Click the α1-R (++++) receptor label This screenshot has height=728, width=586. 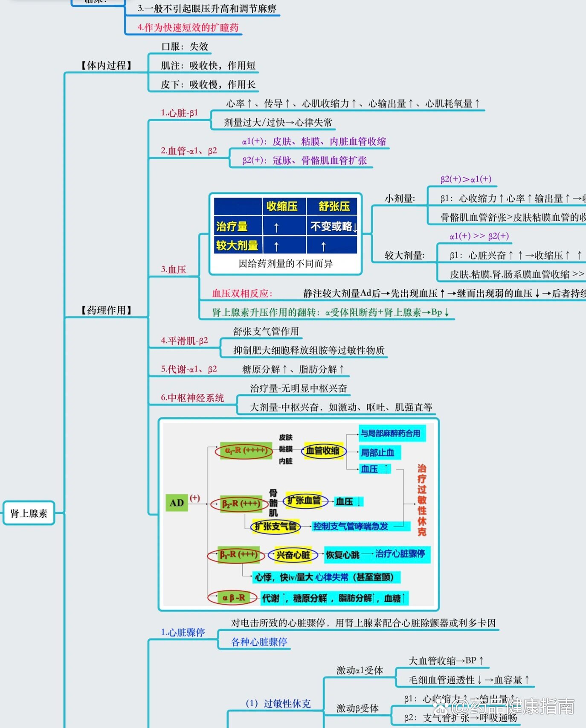click(x=244, y=450)
